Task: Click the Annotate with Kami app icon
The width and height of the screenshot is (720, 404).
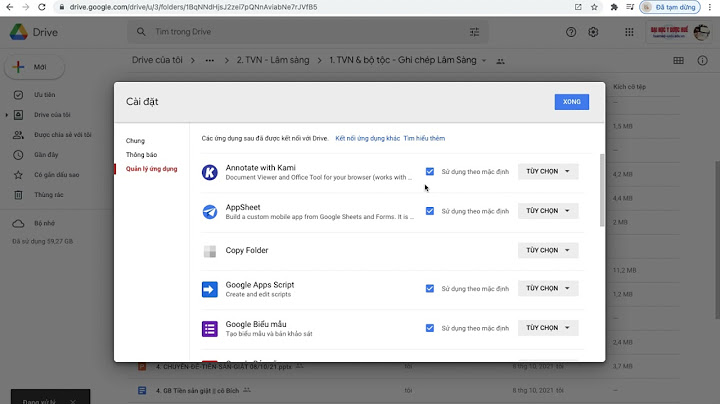Action: point(210,172)
